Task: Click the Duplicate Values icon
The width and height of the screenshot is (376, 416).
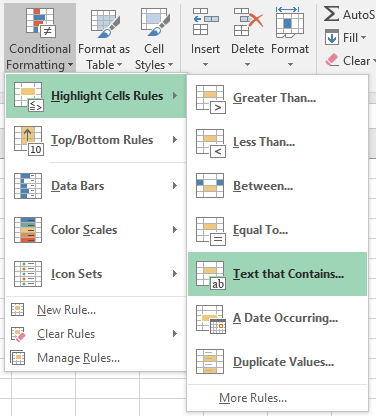Action: [x=210, y=362]
